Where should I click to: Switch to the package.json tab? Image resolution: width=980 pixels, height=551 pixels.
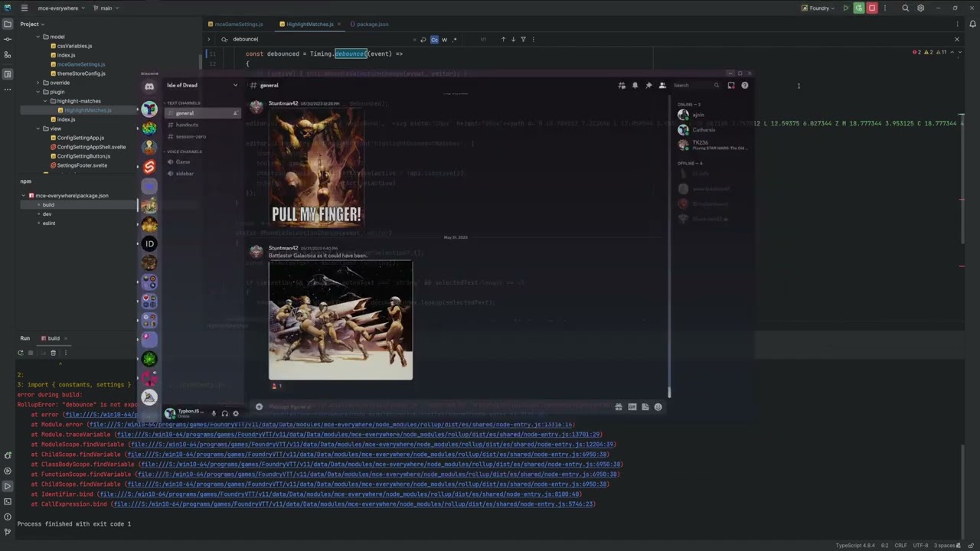[x=372, y=24]
